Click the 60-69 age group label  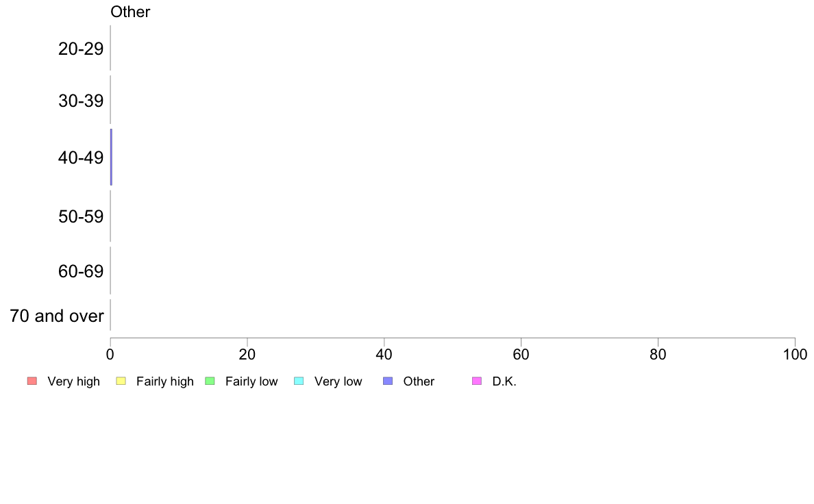point(80,271)
